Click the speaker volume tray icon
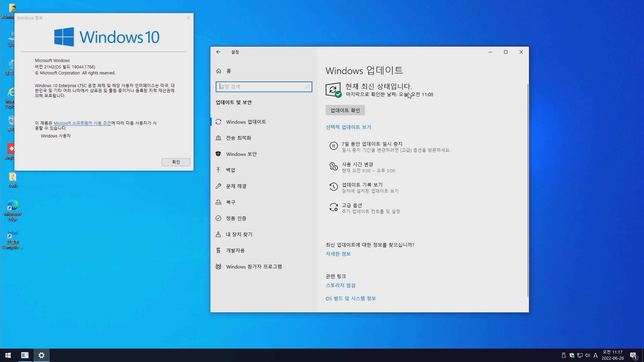This screenshot has width=644, height=362. point(588,356)
